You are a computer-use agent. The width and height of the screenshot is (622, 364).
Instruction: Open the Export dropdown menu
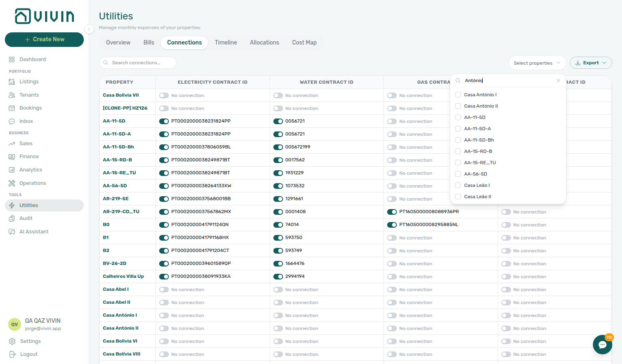coord(591,63)
